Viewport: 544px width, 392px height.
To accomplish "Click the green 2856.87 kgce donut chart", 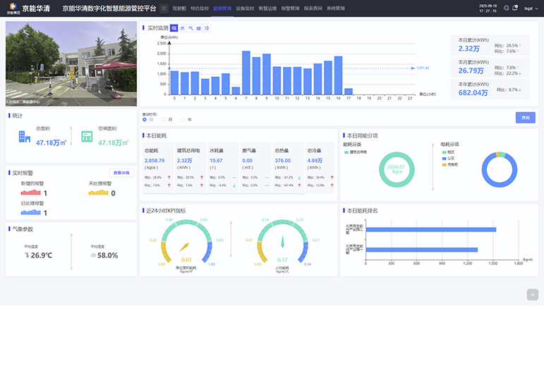I will [x=397, y=169].
